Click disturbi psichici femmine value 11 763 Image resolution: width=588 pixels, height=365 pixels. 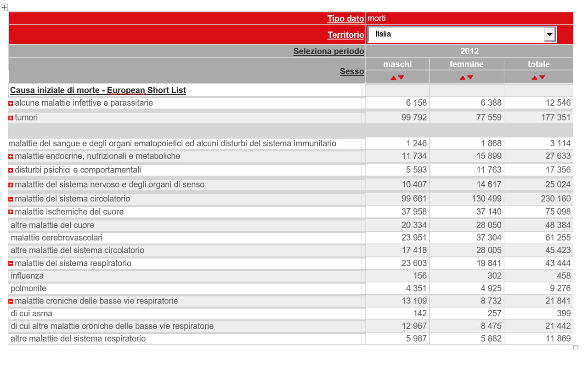(489, 170)
